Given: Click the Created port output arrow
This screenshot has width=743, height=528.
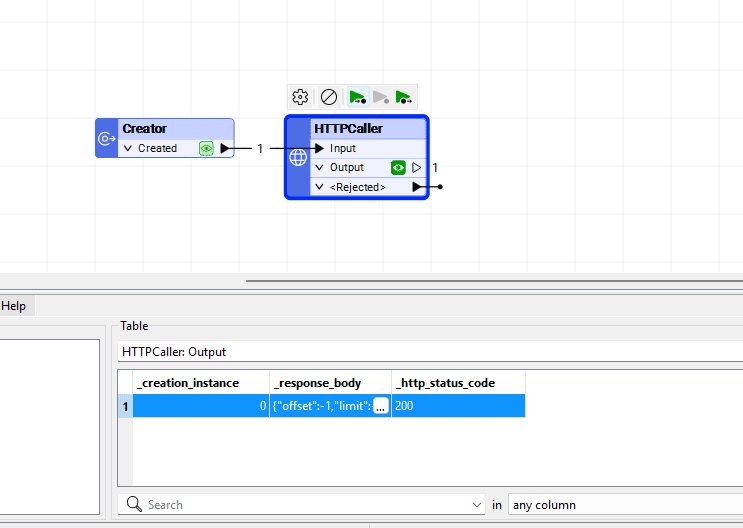Looking at the screenshot, I should point(225,148).
